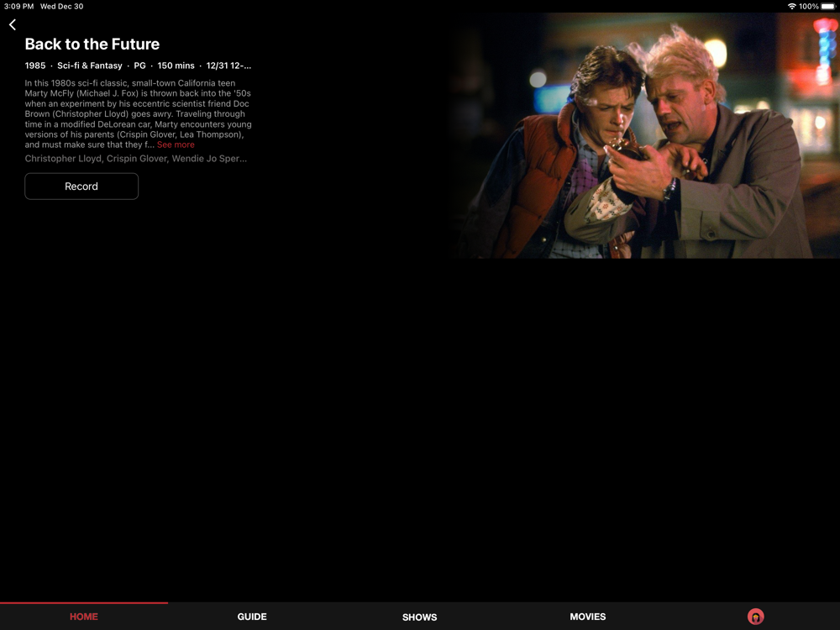Tap the Wed Dec 30 date in status bar
The image size is (840, 630).
click(x=61, y=7)
